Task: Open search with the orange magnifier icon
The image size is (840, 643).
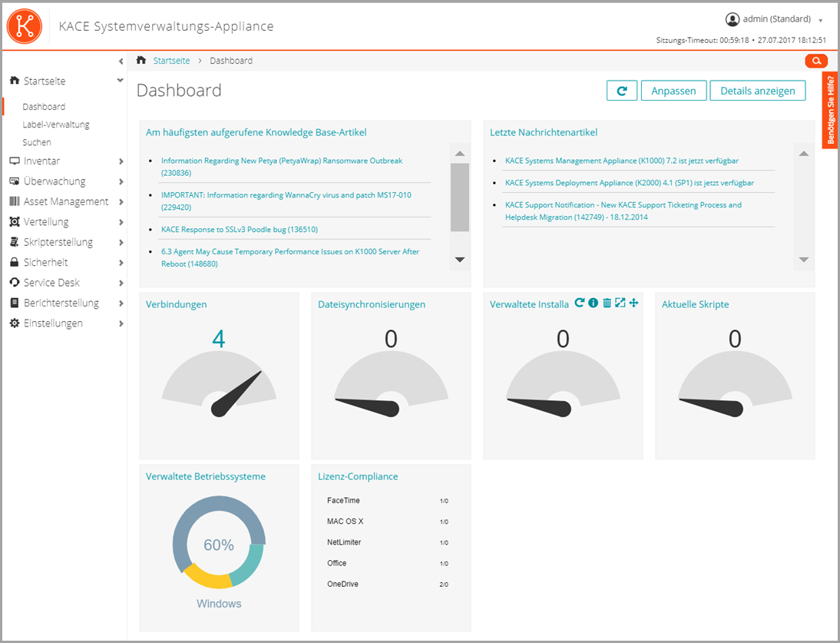Action: coord(816,61)
